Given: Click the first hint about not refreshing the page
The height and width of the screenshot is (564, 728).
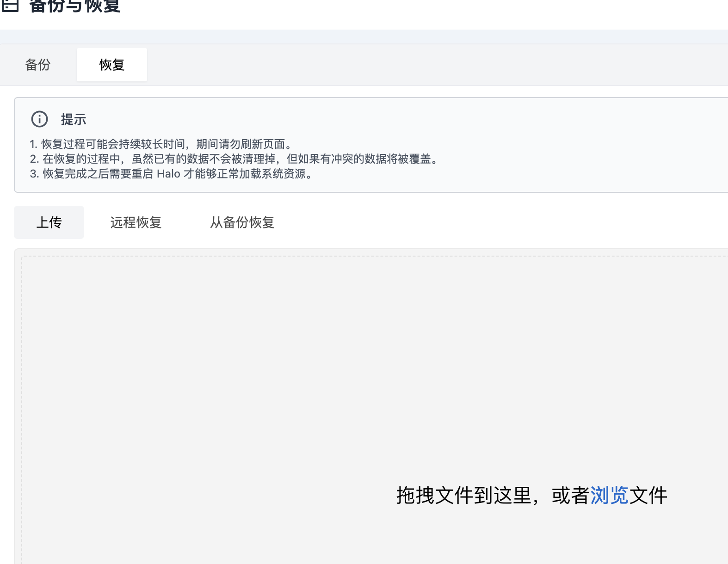Looking at the screenshot, I should 162,144.
